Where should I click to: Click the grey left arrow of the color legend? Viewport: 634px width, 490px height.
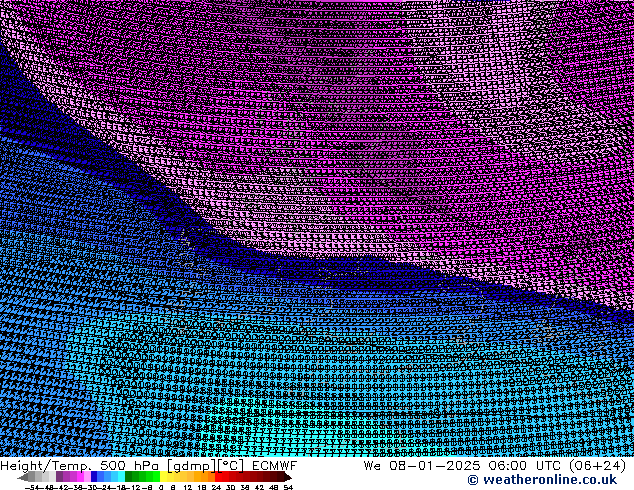click(22, 477)
